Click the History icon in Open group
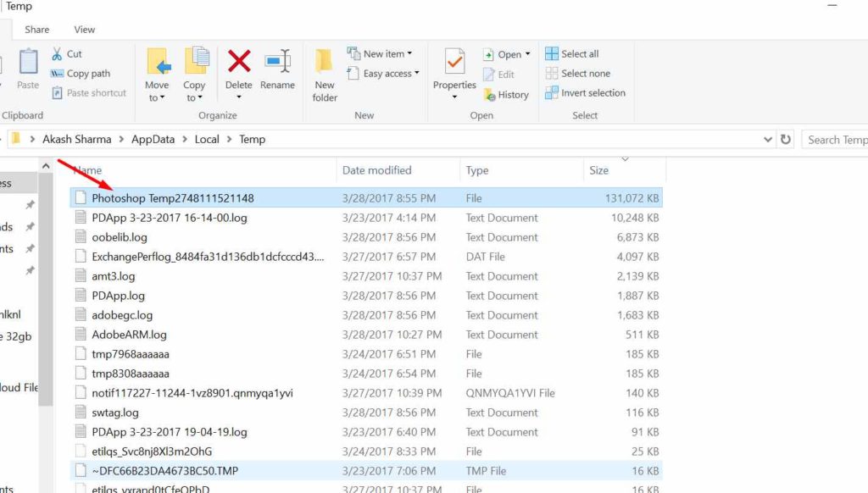The width and height of the screenshot is (868, 493). tap(489, 95)
